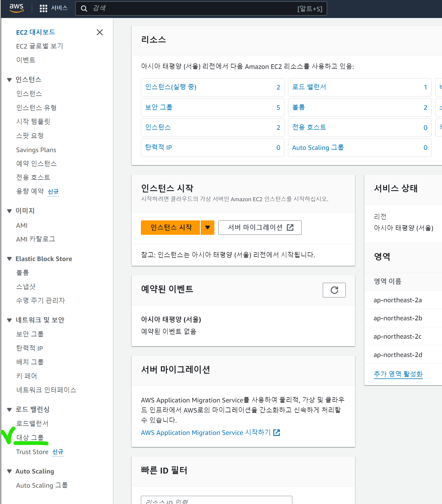Open Savings Plans page

coord(36,150)
